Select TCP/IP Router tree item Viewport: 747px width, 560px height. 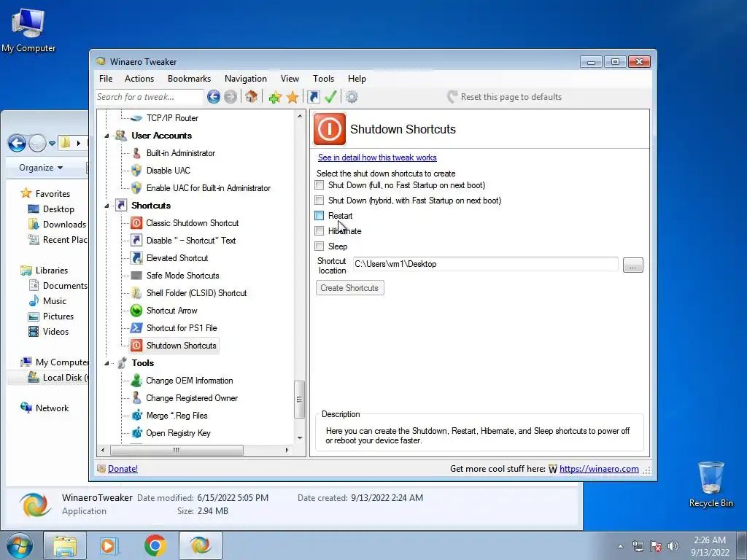pyautogui.click(x=172, y=118)
